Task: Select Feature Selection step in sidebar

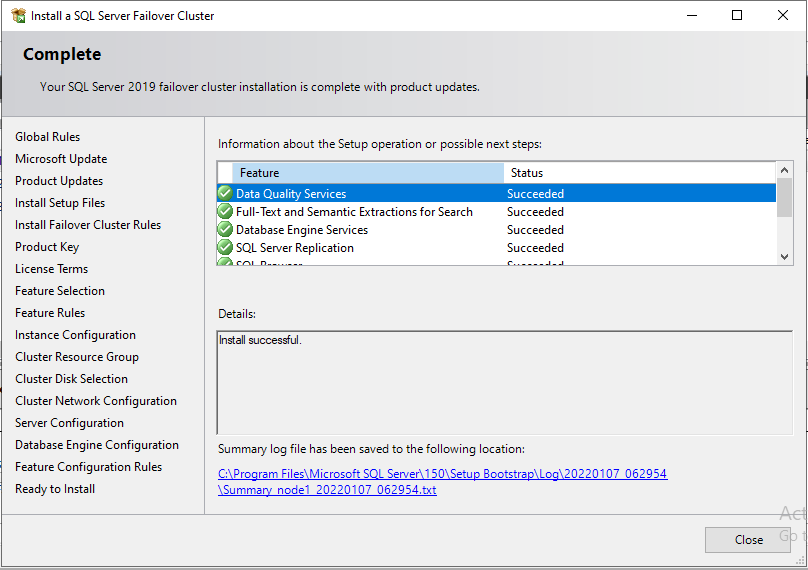Action: (x=60, y=291)
